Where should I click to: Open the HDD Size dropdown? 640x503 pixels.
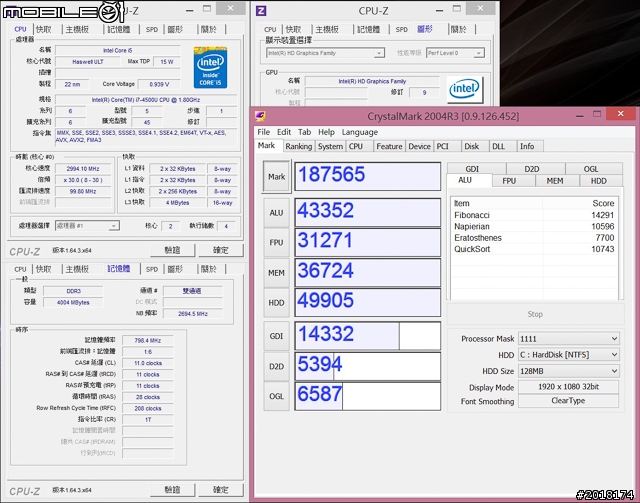(x=569, y=371)
